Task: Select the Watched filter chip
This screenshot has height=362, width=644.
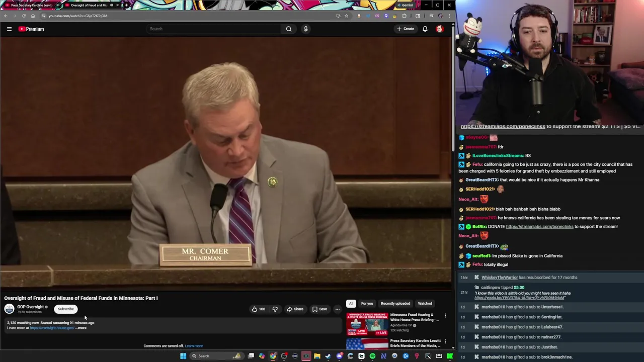Action: tap(425, 303)
